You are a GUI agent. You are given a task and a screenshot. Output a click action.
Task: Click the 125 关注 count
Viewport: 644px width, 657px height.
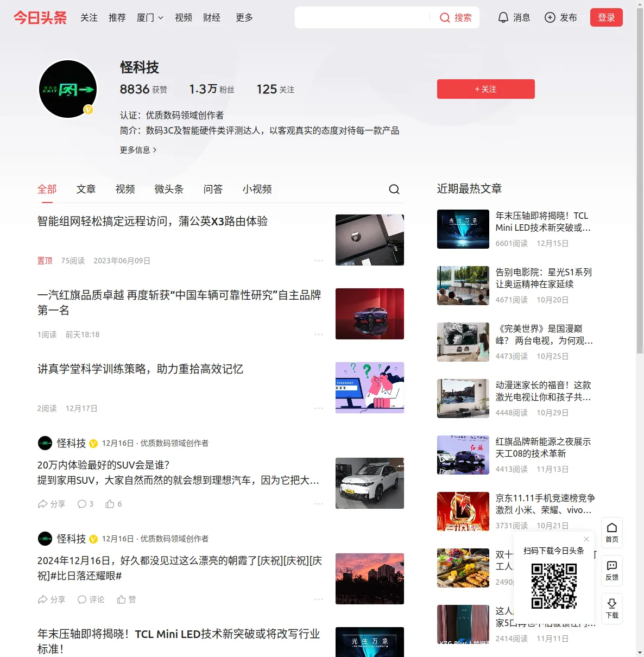[x=275, y=89]
